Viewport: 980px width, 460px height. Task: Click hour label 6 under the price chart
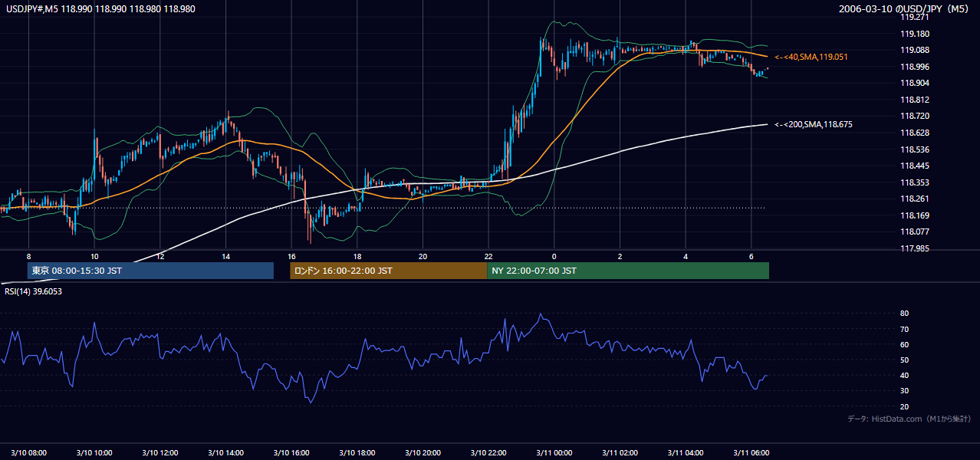(751, 256)
